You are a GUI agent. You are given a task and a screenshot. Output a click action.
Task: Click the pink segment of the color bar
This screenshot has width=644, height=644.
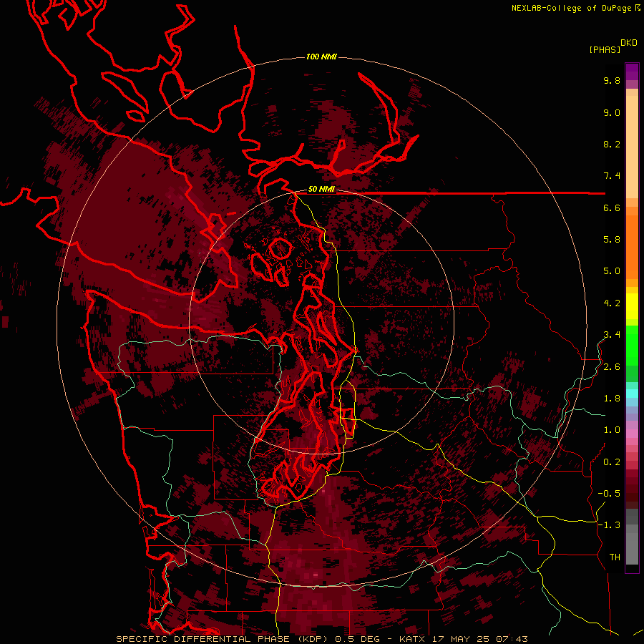click(632, 434)
